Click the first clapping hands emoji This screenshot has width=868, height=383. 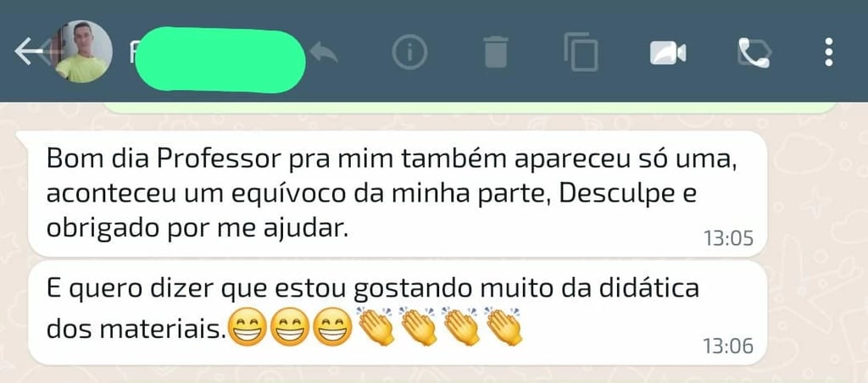[x=376, y=326]
